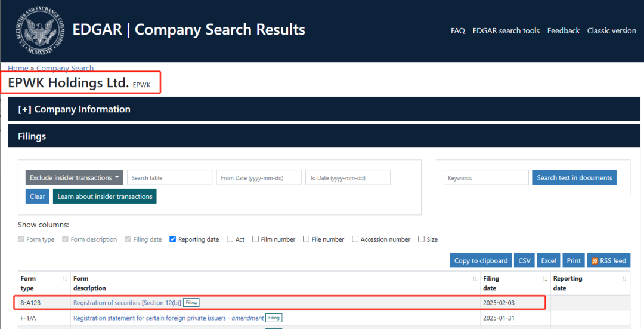
Task: Export filings as CSV
Action: click(x=524, y=260)
